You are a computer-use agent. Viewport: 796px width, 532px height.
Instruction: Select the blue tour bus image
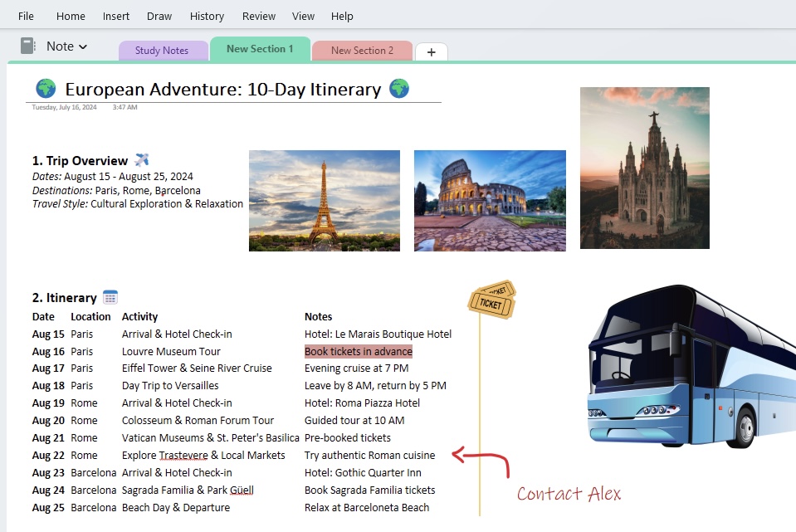click(x=691, y=367)
